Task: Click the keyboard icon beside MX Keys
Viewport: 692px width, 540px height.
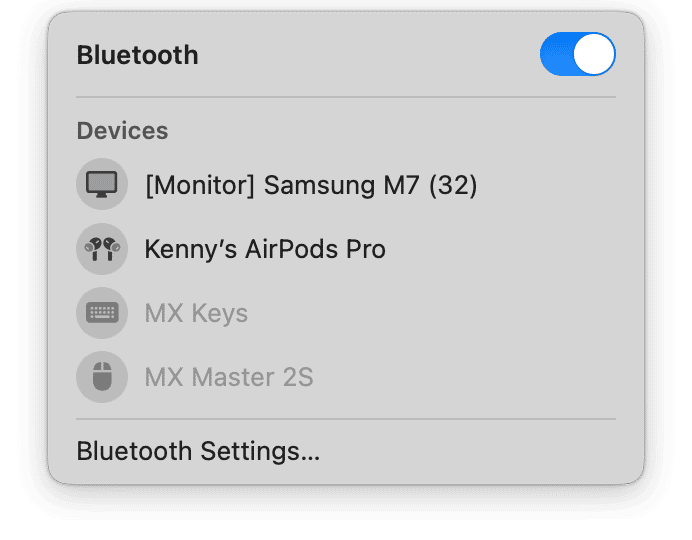Action: click(x=102, y=313)
